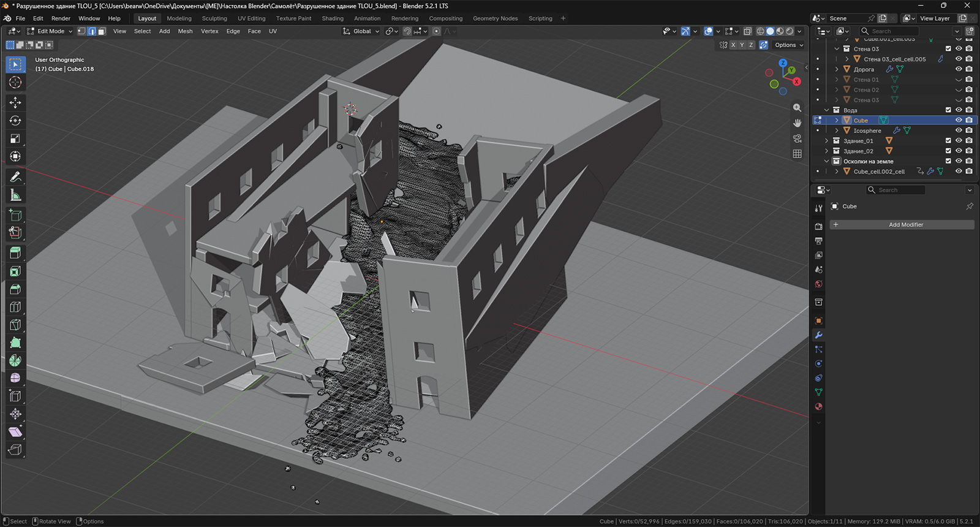Screen dimensions: 980x527
Task: Open the Mesh menu
Action: pos(185,31)
